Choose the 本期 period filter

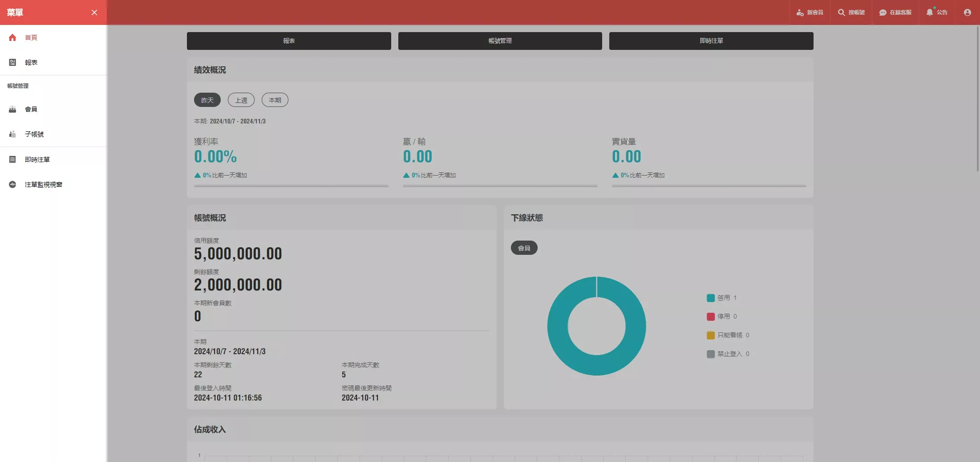[275, 100]
